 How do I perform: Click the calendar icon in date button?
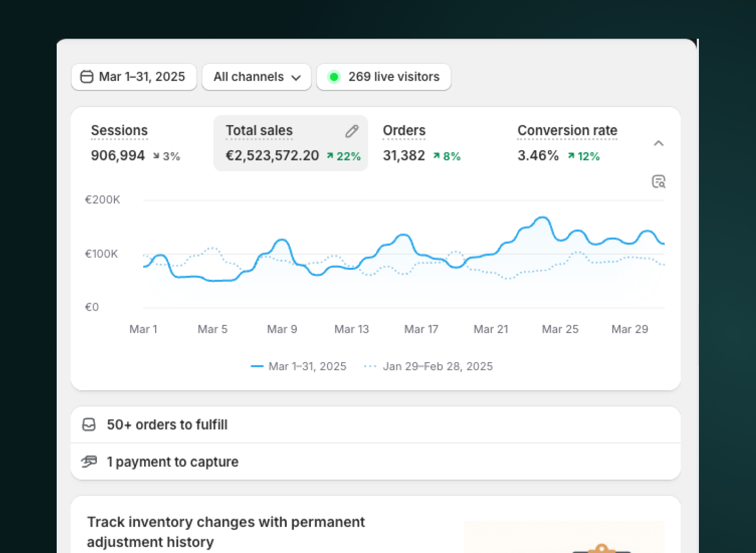pyautogui.click(x=87, y=77)
